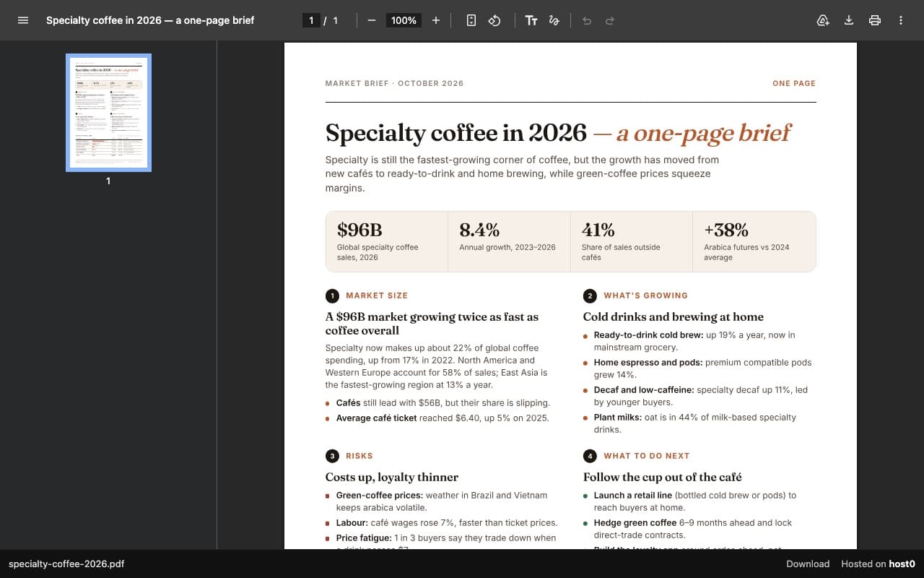The width and height of the screenshot is (924, 578).
Task: Select the page 1 thumbnail
Action: click(108, 113)
